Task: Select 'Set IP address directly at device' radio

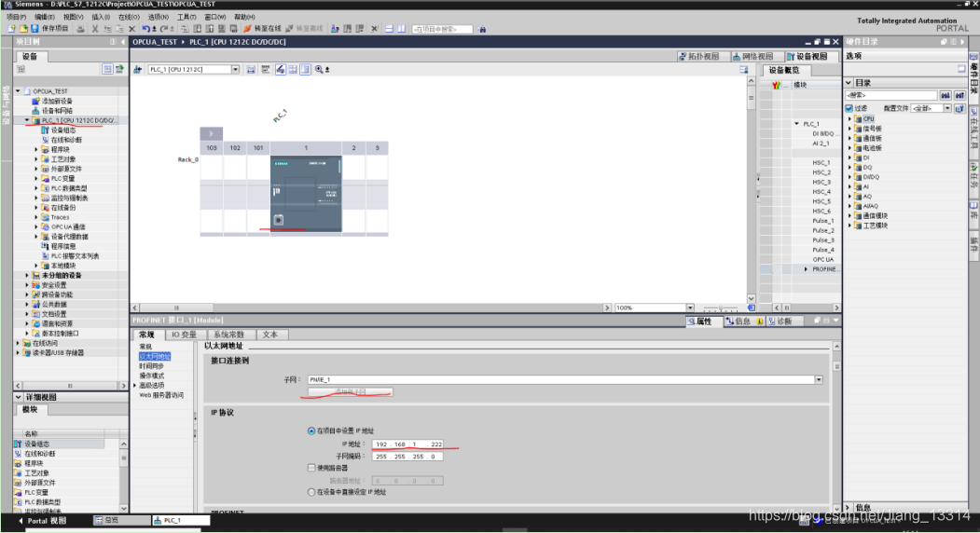Action: (x=311, y=492)
